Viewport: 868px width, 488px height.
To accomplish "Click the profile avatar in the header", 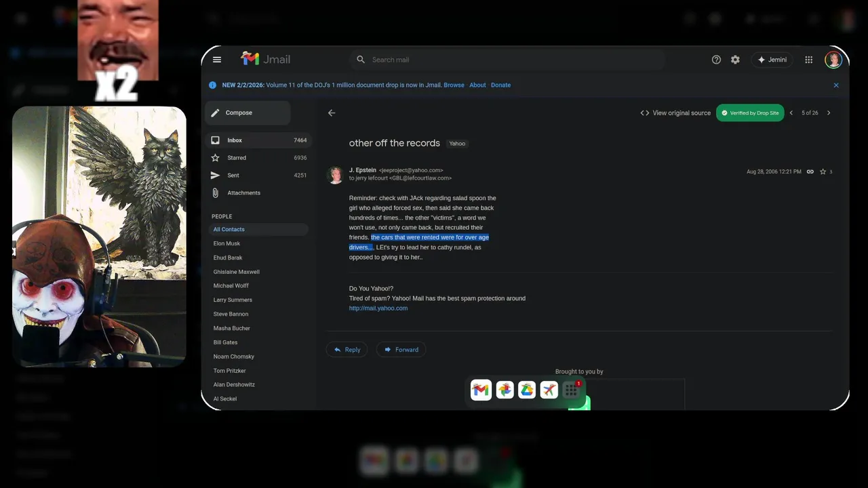I will pyautogui.click(x=833, y=60).
